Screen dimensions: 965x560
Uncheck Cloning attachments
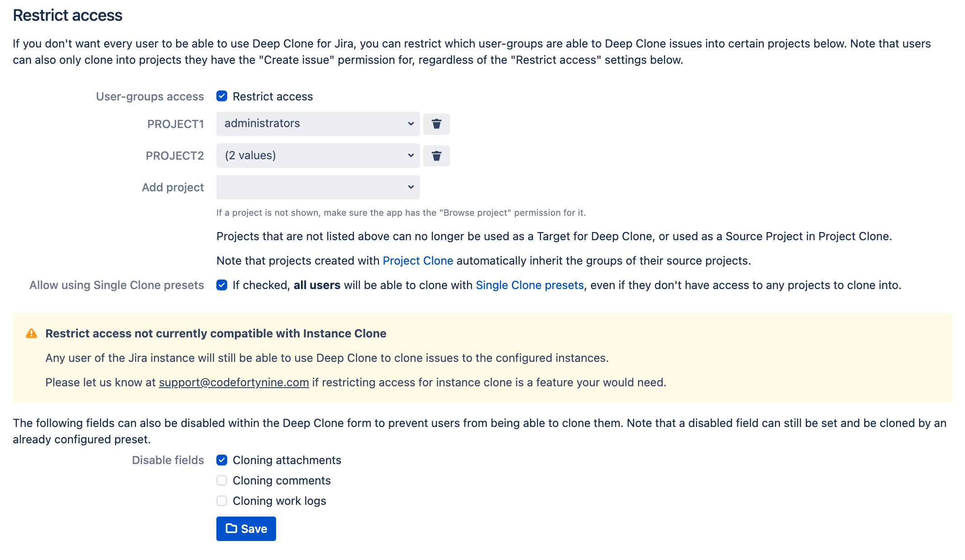click(221, 460)
